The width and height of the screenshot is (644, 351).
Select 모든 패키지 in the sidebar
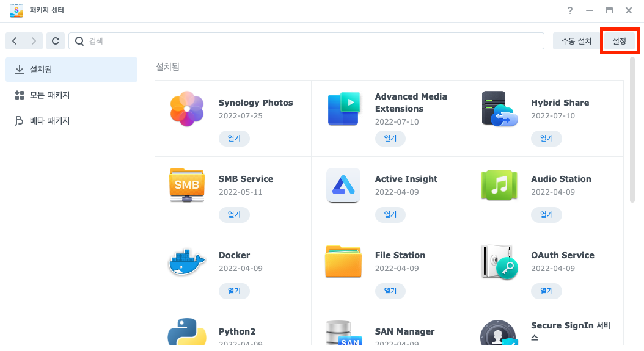point(71,95)
